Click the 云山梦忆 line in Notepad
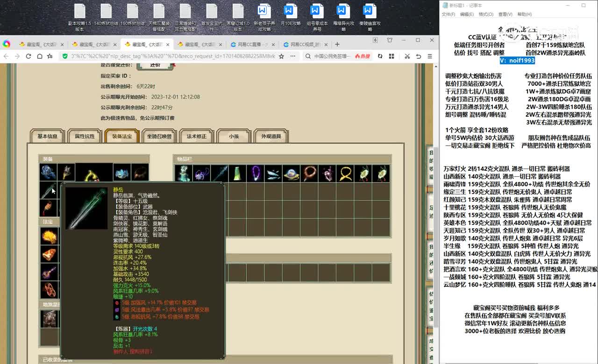598x364 pixels. tap(520, 285)
